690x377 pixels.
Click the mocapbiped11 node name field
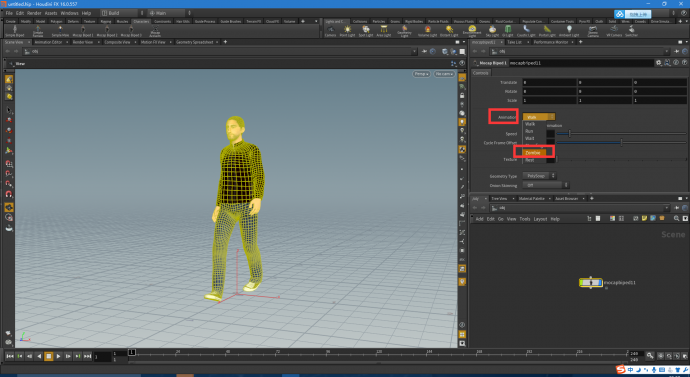pyautogui.click(x=581, y=63)
